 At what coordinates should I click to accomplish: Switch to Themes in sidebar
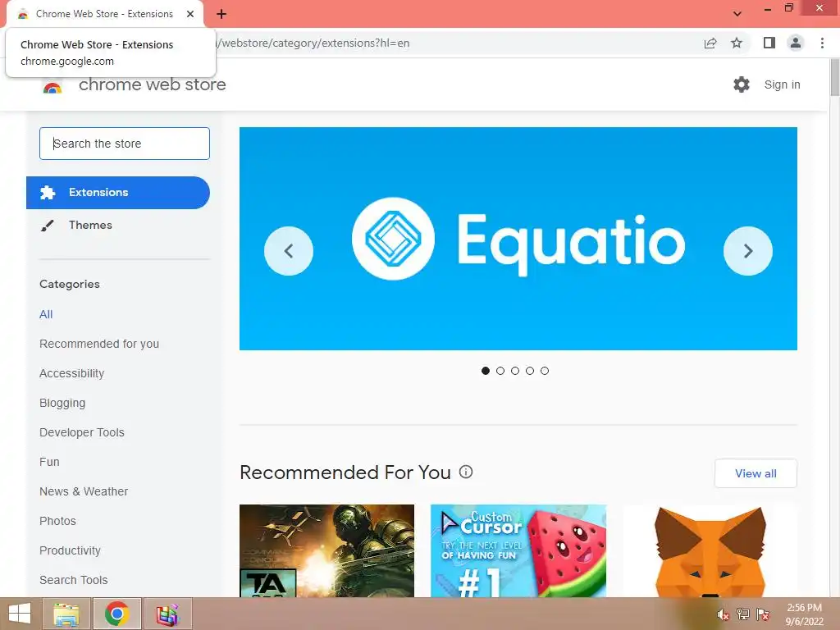point(90,225)
